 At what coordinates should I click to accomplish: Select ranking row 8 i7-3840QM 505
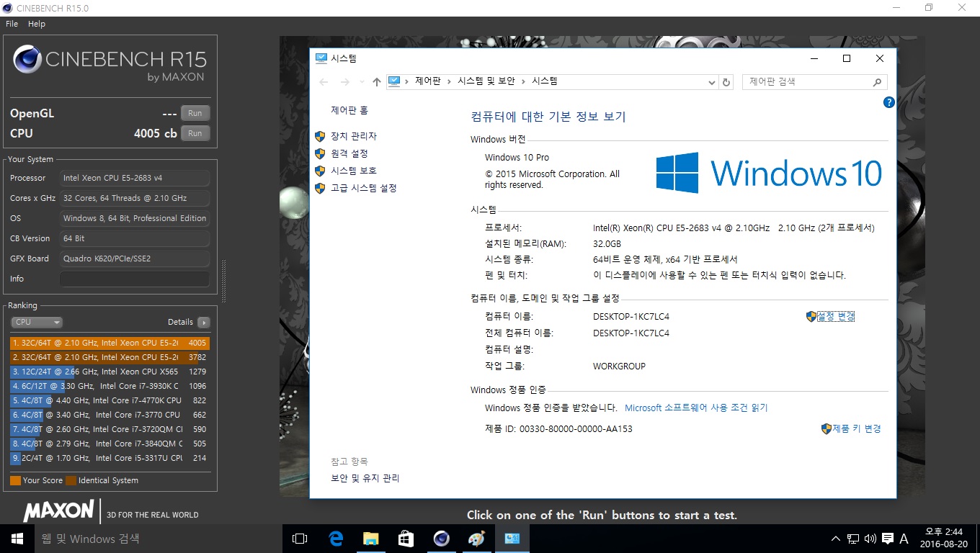click(109, 444)
